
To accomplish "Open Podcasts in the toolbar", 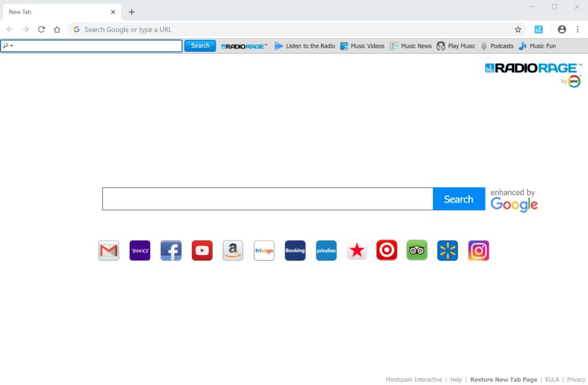I will (x=497, y=46).
